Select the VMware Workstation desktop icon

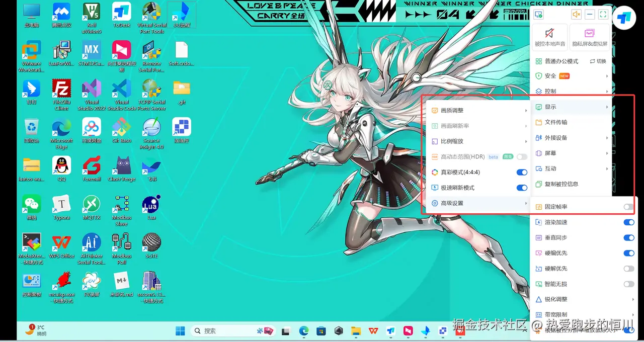click(x=31, y=56)
